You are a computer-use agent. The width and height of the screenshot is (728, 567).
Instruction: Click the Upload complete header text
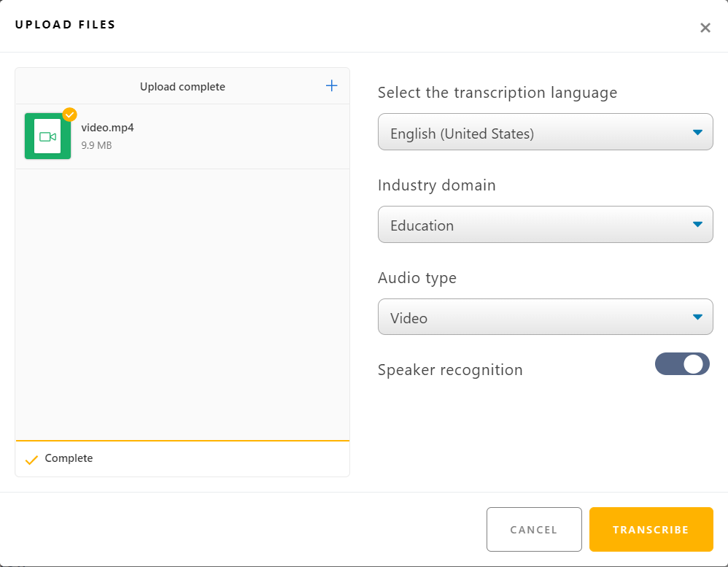point(182,87)
